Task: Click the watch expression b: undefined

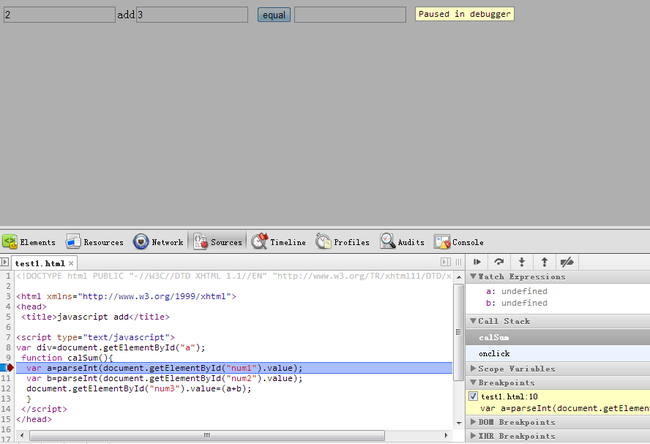Action: (x=517, y=303)
